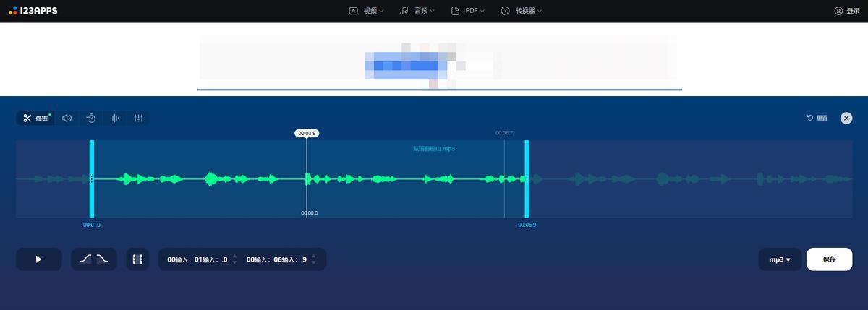The height and width of the screenshot is (310, 868).
Task: Click the right trim handle at 00:06.9
Action: pyautogui.click(x=527, y=178)
